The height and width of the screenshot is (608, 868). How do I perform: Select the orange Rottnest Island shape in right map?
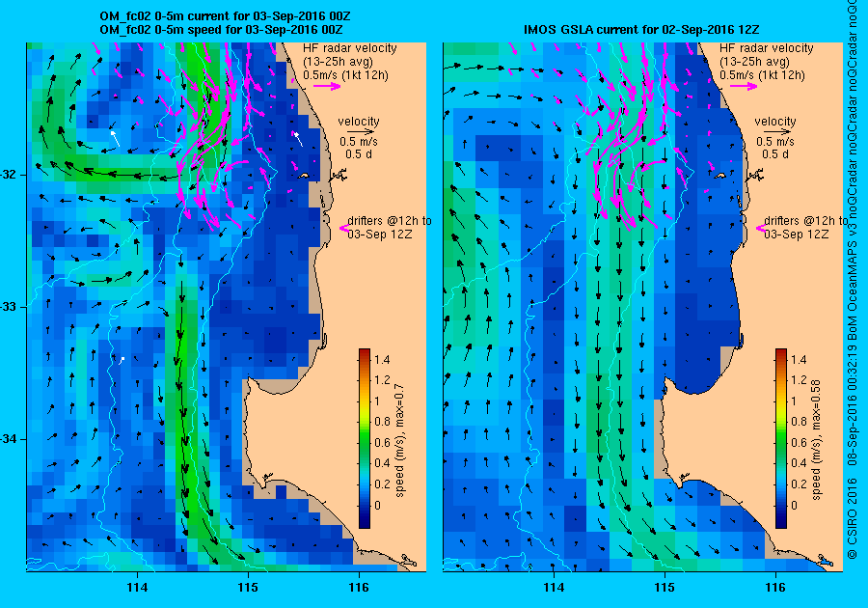coord(719,176)
